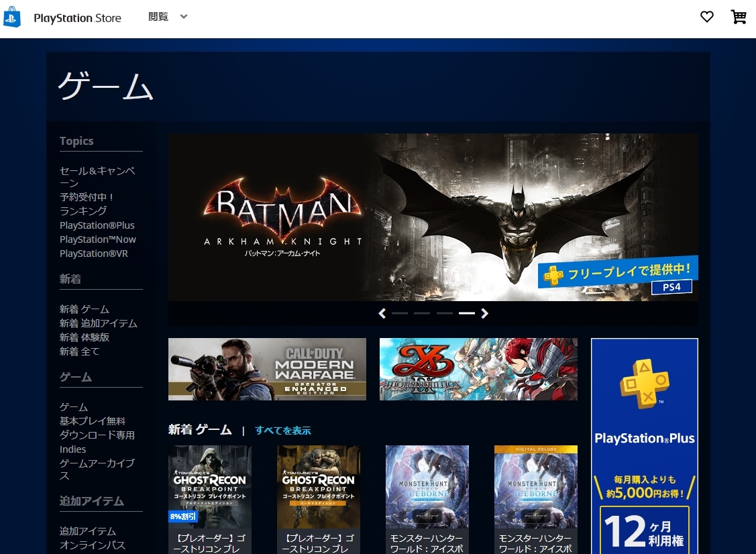Open セール&キャンペーン sidebar link
756x554 pixels.
pyautogui.click(x=97, y=177)
